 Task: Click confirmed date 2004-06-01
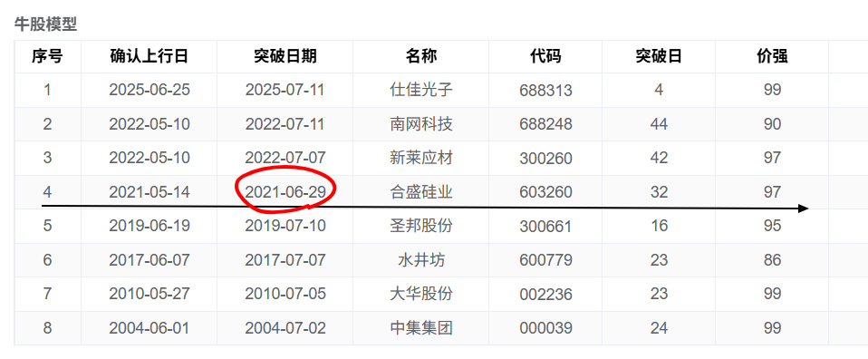click(149, 328)
